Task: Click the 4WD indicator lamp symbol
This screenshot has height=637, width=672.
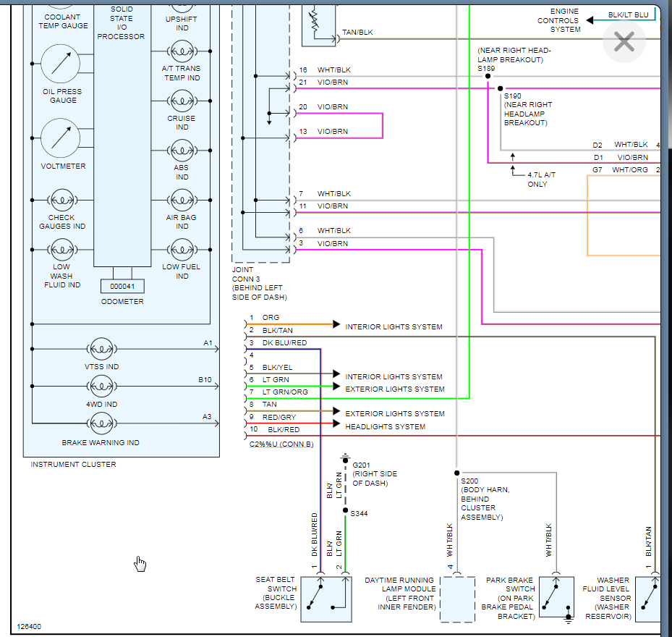Action: pyautogui.click(x=102, y=386)
